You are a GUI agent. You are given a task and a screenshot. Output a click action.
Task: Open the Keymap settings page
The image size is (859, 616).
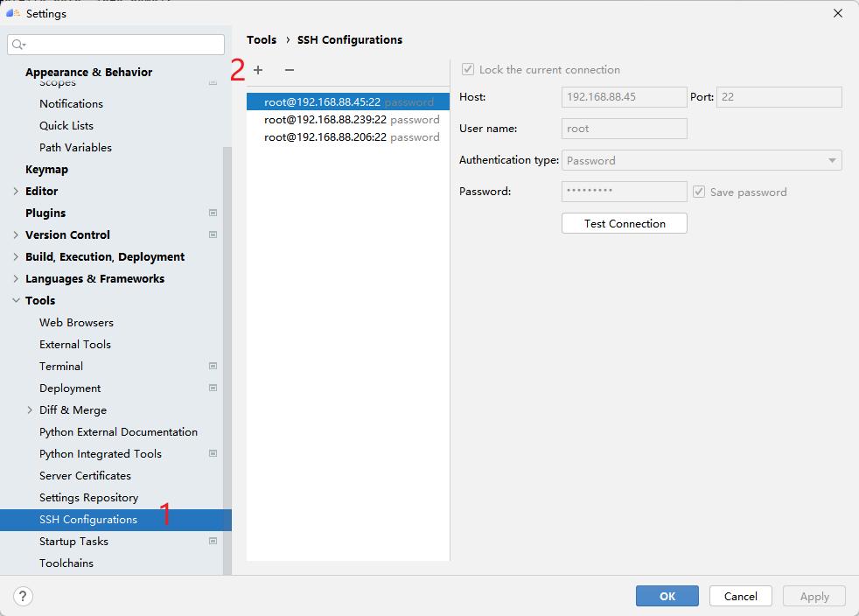point(46,169)
